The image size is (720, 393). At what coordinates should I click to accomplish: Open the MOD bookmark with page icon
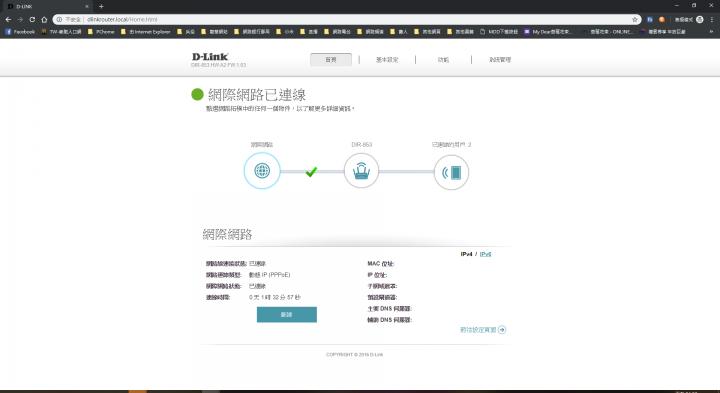coord(499,32)
